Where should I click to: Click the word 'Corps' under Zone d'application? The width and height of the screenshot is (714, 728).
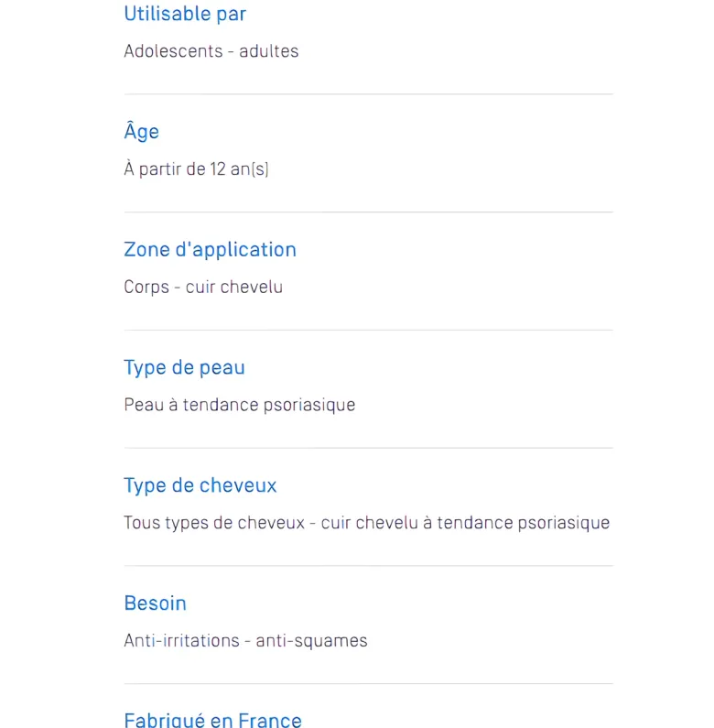(146, 288)
